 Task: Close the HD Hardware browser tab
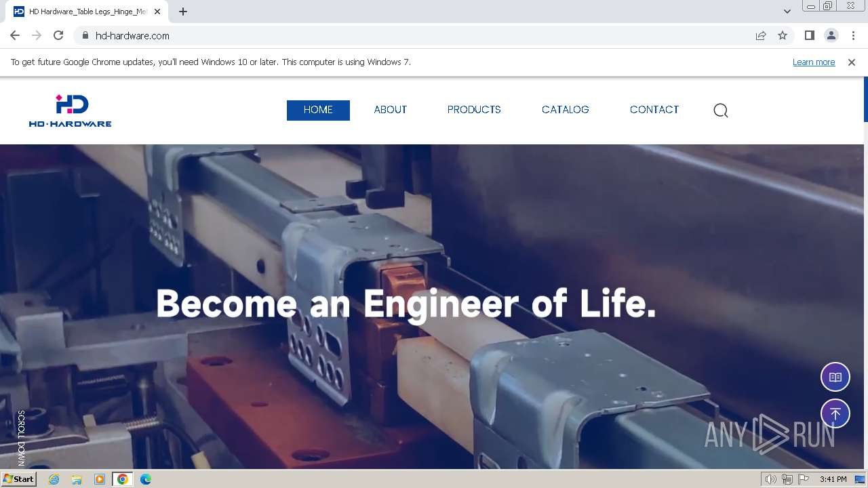(158, 12)
